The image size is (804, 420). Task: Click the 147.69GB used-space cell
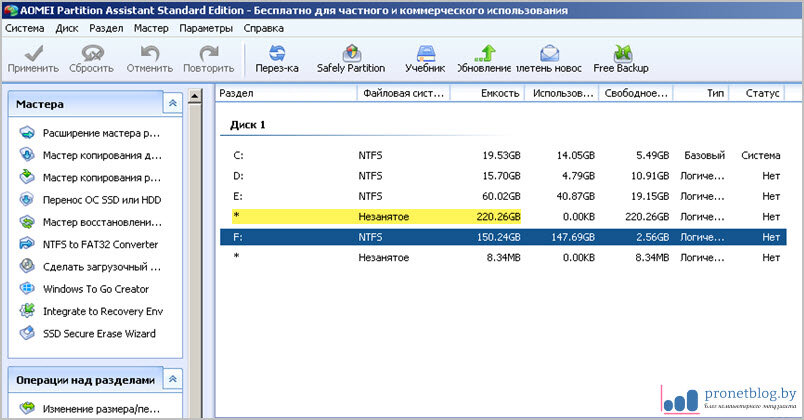[573, 237]
